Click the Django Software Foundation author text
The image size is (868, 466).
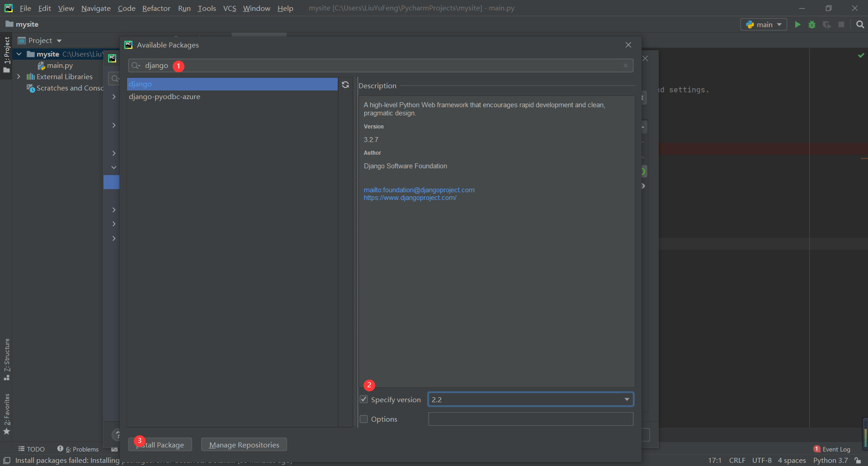406,166
